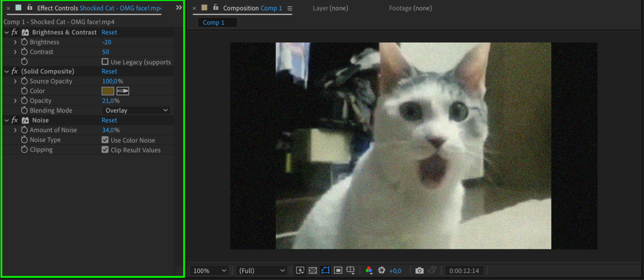
Task: Toggle stopwatch for Amount of Noise
Action: [x=24, y=130]
